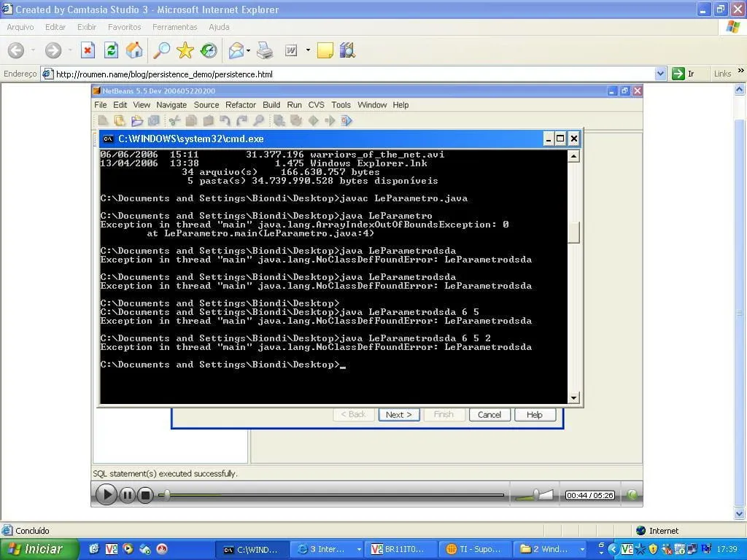The width and height of the screenshot is (747, 560).
Task: Click NetBeans Redo arrow icon
Action: coord(241,121)
